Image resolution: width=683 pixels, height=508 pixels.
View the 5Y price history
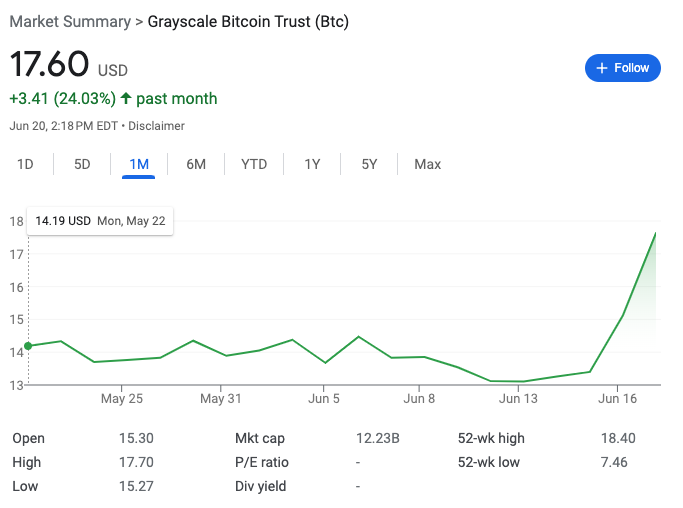(369, 164)
